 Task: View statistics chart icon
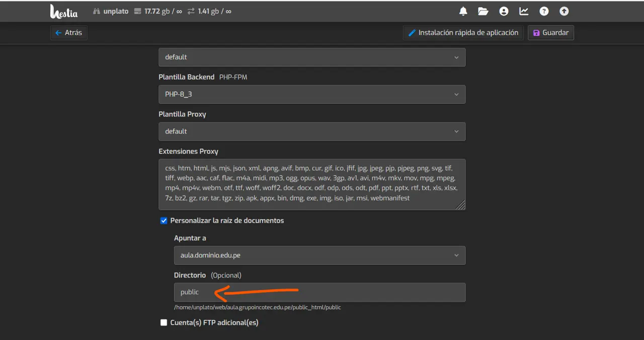click(x=524, y=11)
